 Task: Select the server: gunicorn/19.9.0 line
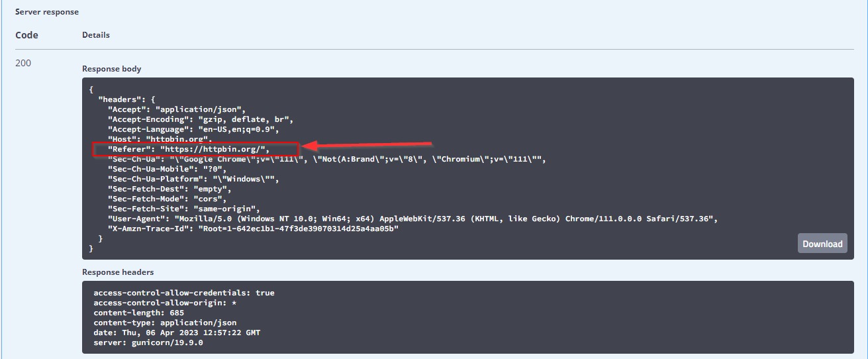[148, 342]
